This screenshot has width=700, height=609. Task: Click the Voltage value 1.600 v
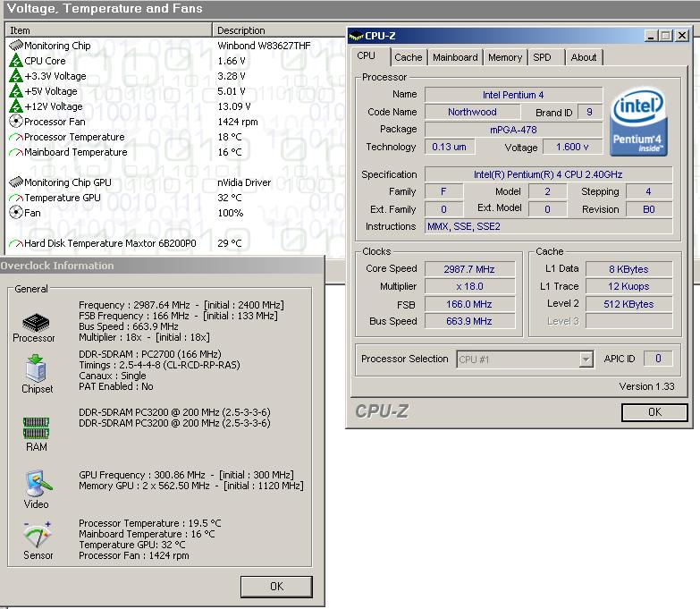pos(572,147)
